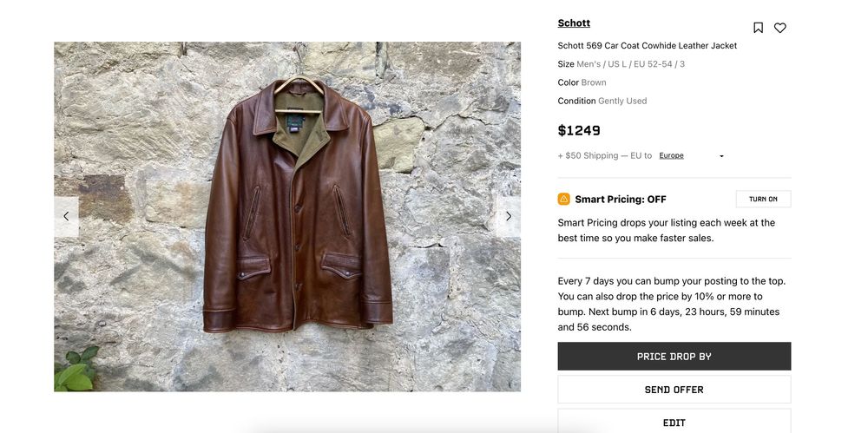This screenshot has height=433, width=868.
Task: Open the Schott brand page link
Action: (x=574, y=23)
